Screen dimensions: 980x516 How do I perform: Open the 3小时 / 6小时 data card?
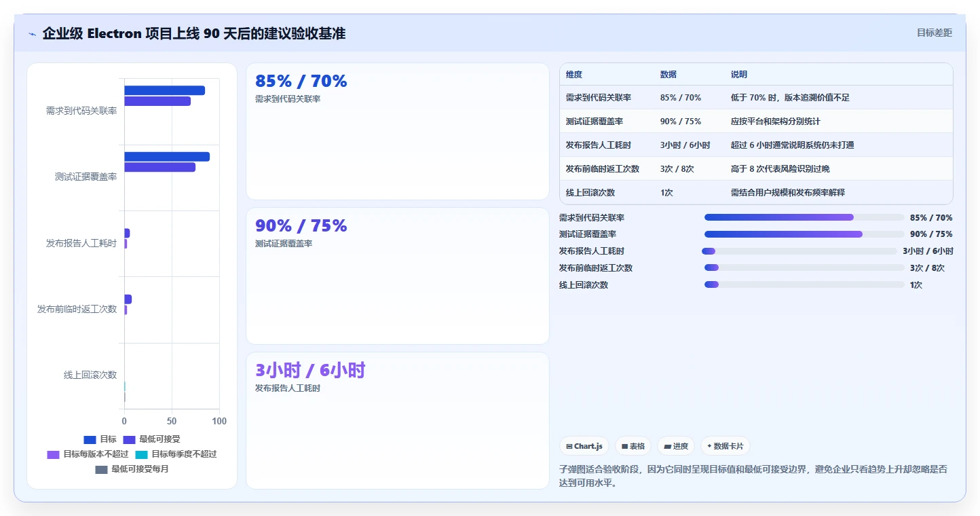pos(398,420)
